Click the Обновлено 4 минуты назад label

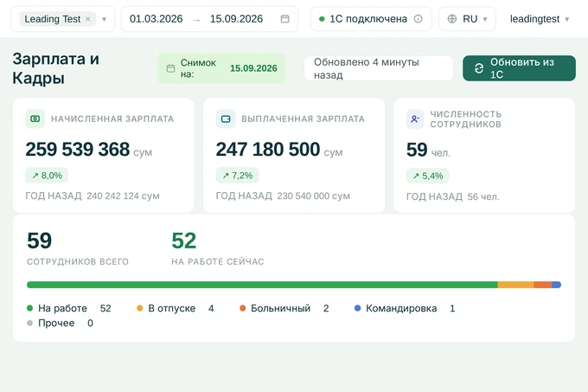pos(379,68)
